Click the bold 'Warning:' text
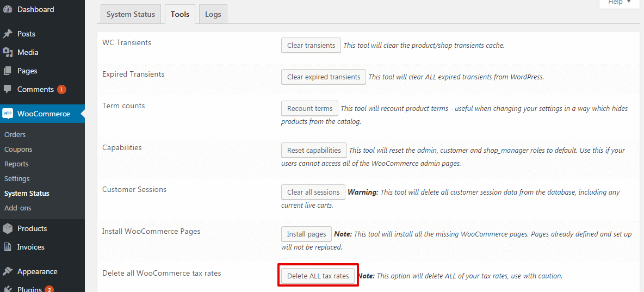 click(363, 192)
